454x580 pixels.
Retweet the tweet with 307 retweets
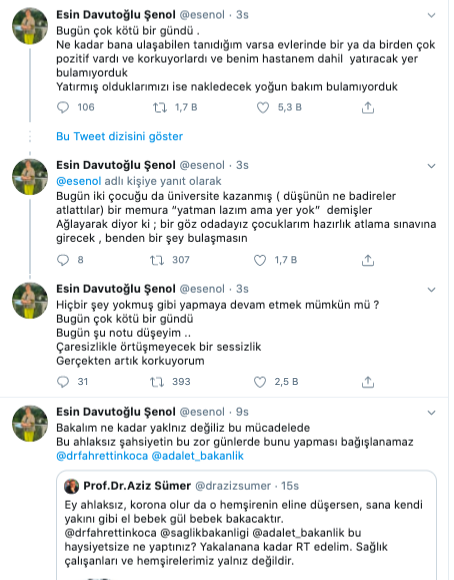(157, 260)
